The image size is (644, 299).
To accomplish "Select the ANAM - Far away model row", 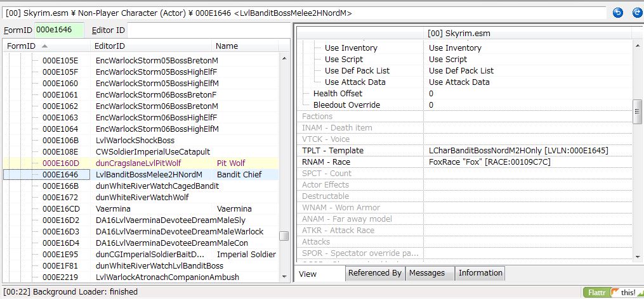I will [x=464, y=219].
